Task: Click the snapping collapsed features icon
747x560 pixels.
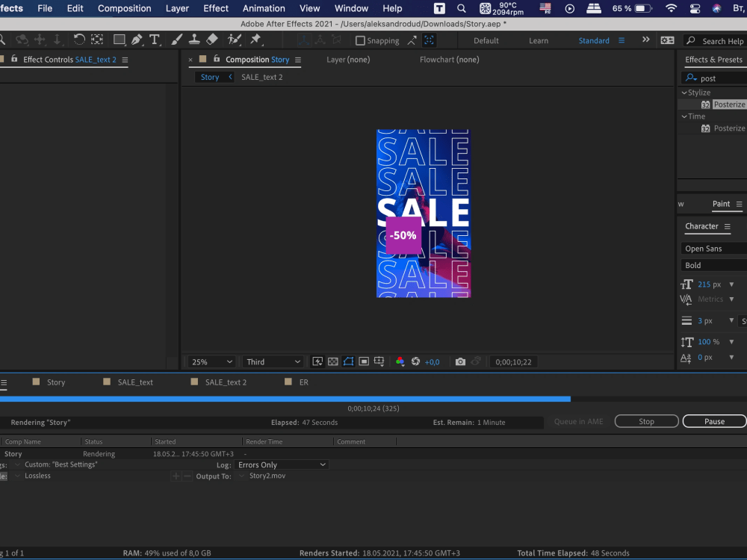Action: (429, 40)
